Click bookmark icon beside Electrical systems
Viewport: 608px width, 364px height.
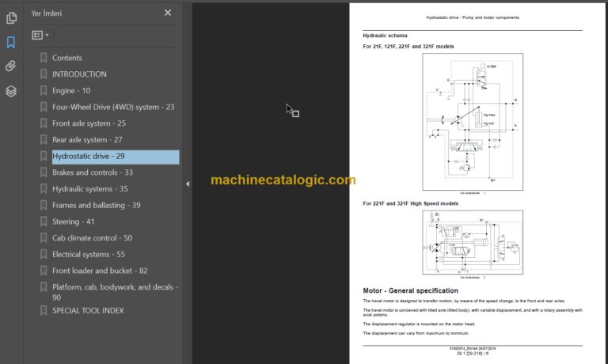[x=44, y=254]
